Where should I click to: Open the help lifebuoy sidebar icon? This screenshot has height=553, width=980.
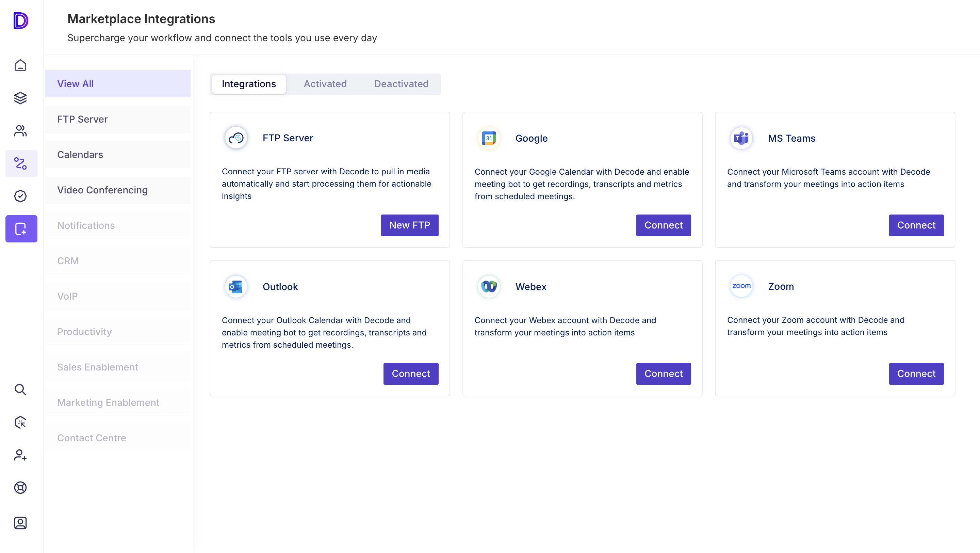20,488
